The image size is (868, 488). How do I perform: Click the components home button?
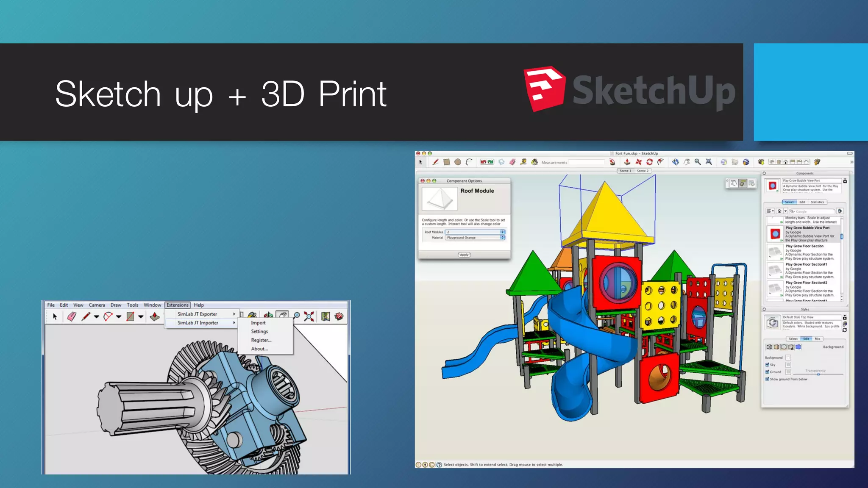tap(779, 211)
